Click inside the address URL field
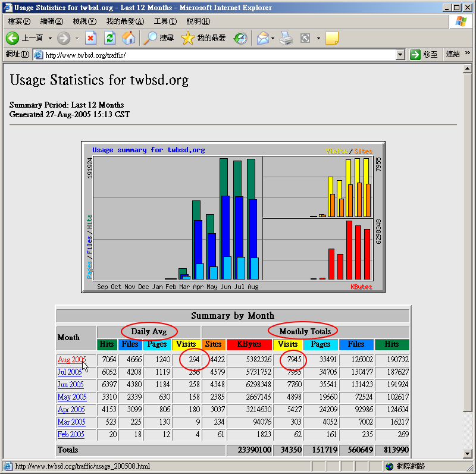The height and width of the screenshot is (474, 476). tap(214, 55)
